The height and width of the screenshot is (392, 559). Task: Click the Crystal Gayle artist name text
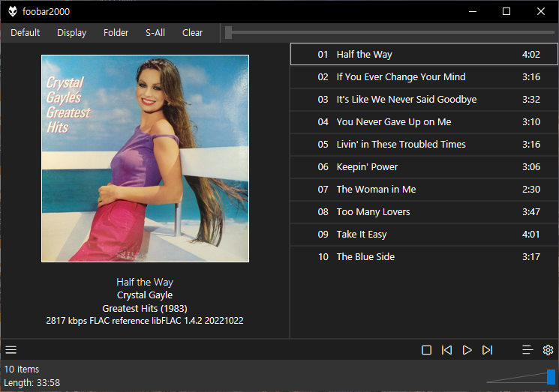(x=145, y=295)
